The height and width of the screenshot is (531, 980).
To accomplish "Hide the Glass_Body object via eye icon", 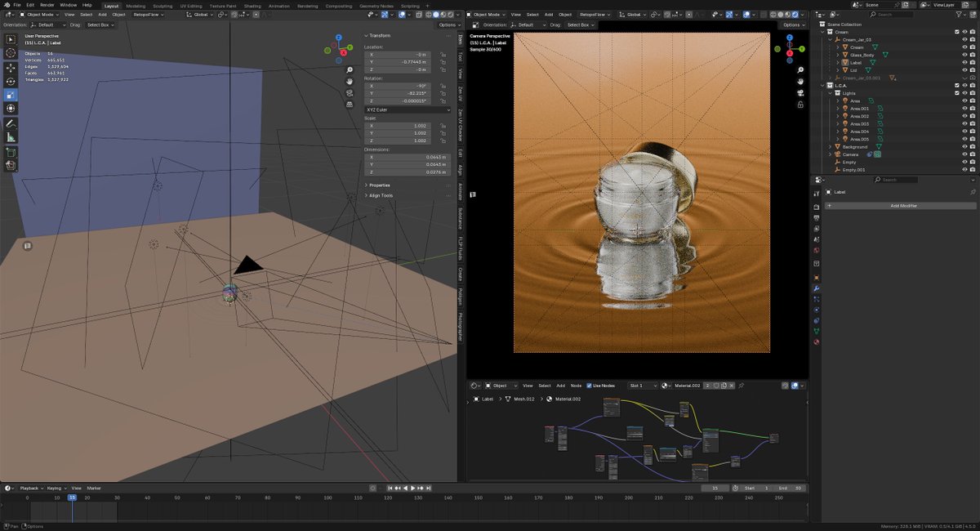I will [x=964, y=55].
